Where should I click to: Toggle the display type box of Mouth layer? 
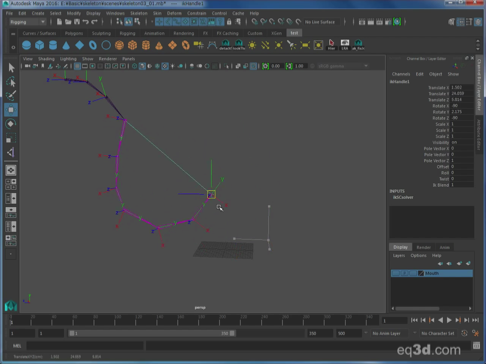[x=404, y=273]
